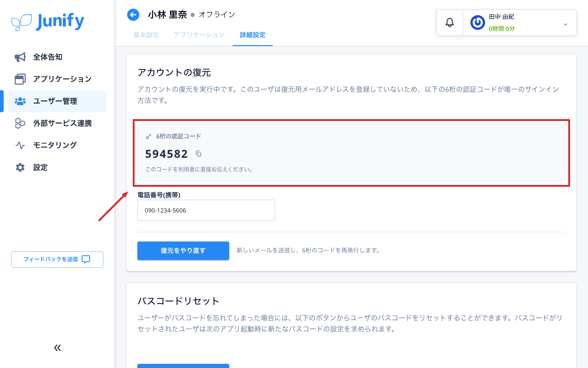Click the user name 小林 里奈
Screen dimensions: 588x368
tap(167, 15)
